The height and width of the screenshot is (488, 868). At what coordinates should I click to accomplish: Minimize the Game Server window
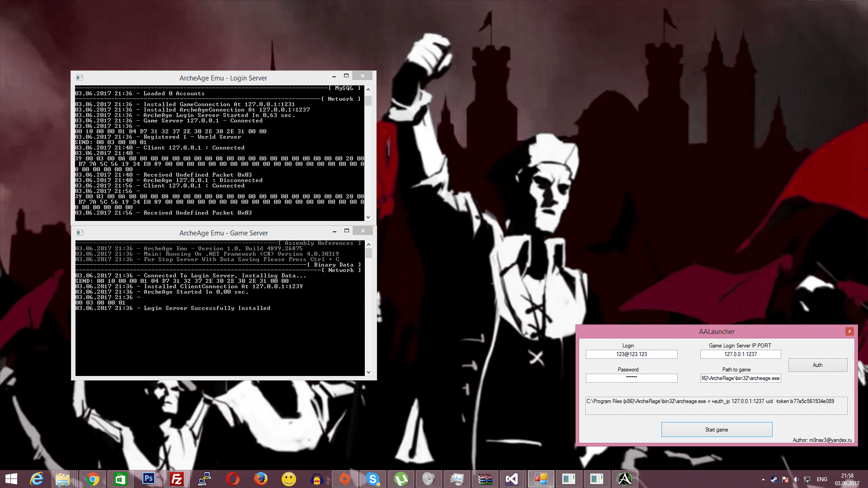click(335, 231)
